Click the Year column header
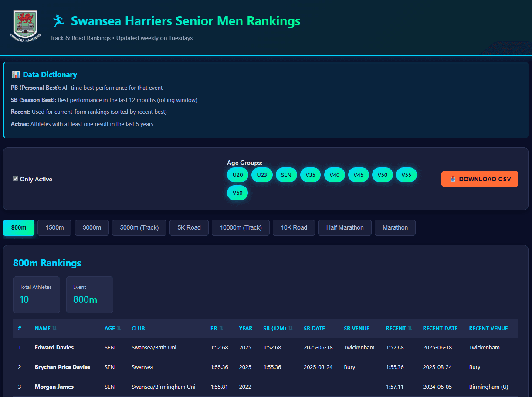The height and width of the screenshot is (397, 532). click(x=246, y=329)
